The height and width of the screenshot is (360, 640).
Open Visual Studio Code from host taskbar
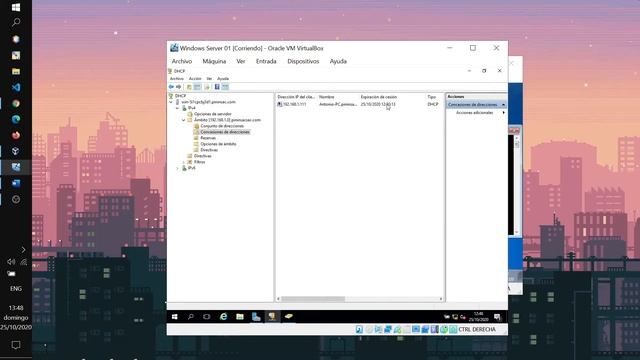tap(16, 87)
